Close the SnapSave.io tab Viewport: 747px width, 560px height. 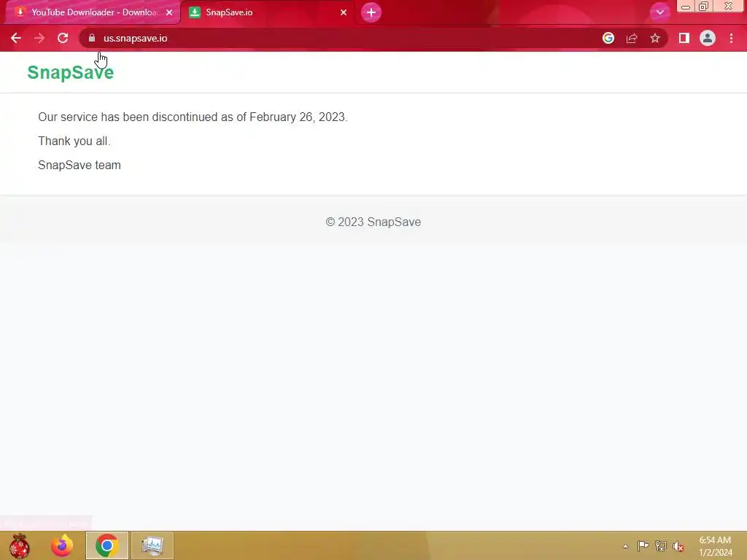point(344,12)
